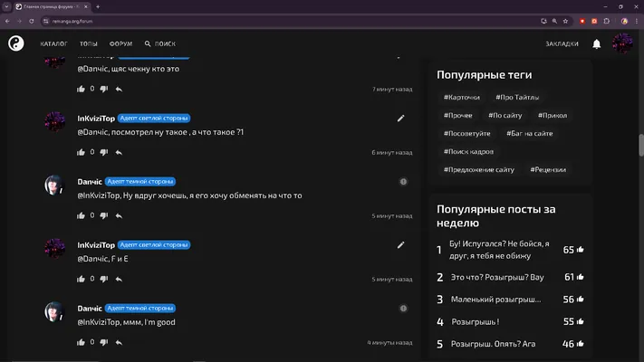Click the Remanga yin-yang logo

click(x=16, y=43)
